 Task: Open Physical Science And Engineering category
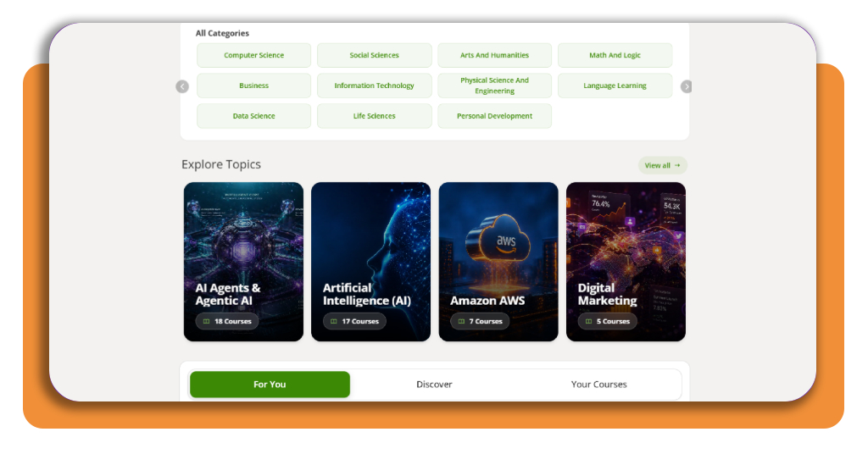(x=494, y=86)
